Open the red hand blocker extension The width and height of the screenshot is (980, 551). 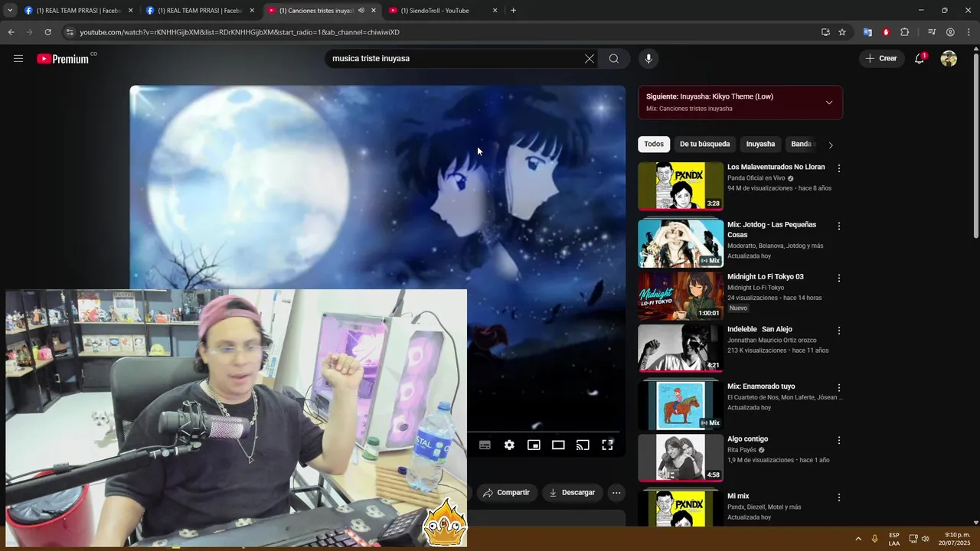tap(886, 32)
